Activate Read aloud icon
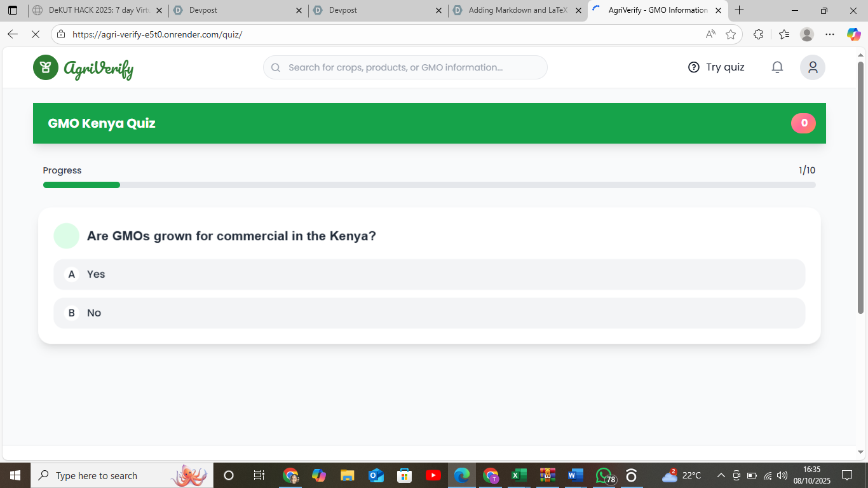Image resolution: width=868 pixels, height=488 pixels. [x=710, y=34]
